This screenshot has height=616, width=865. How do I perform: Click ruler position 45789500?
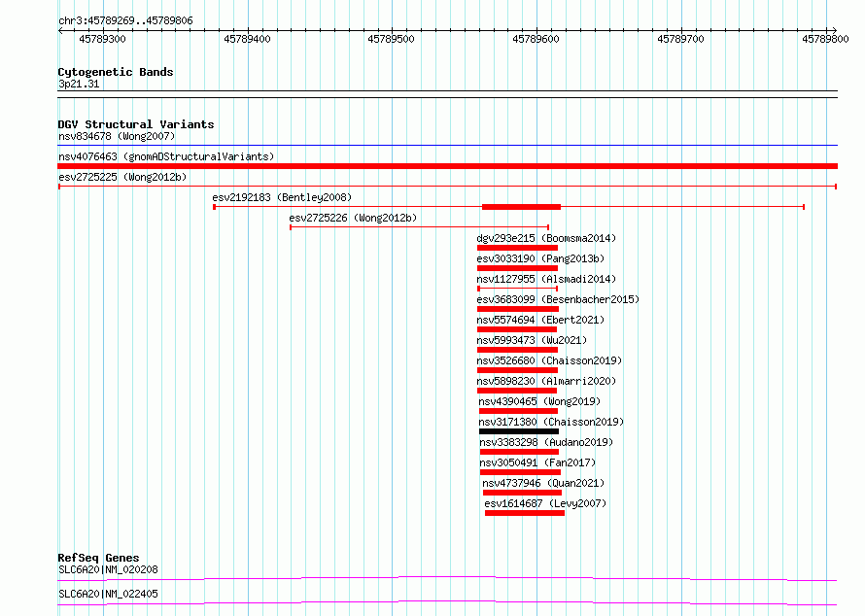(391, 39)
